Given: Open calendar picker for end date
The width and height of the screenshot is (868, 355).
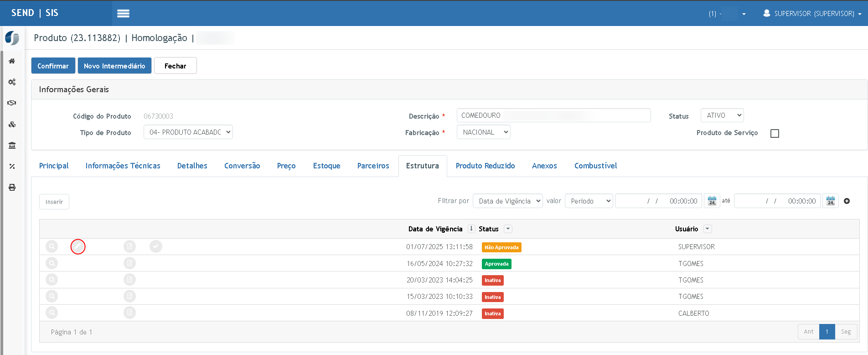Looking at the screenshot, I should pos(831,201).
